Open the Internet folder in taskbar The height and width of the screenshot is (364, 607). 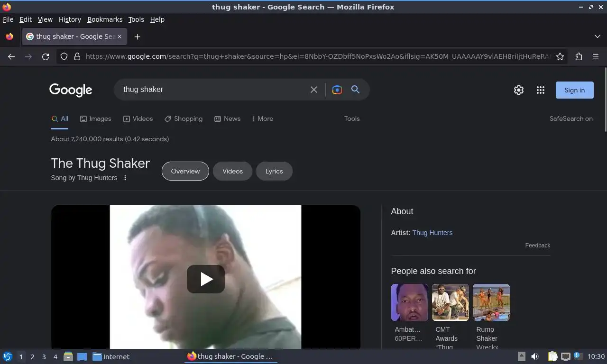click(x=111, y=357)
